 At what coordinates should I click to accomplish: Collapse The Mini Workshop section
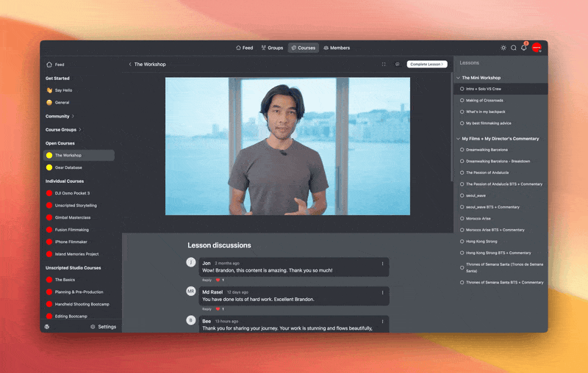pyautogui.click(x=458, y=78)
